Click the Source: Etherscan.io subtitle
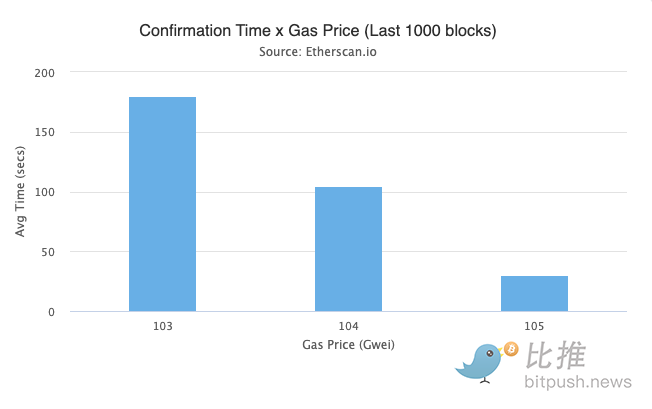Image resolution: width=652 pixels, height=409 pixels. point(318,52)
